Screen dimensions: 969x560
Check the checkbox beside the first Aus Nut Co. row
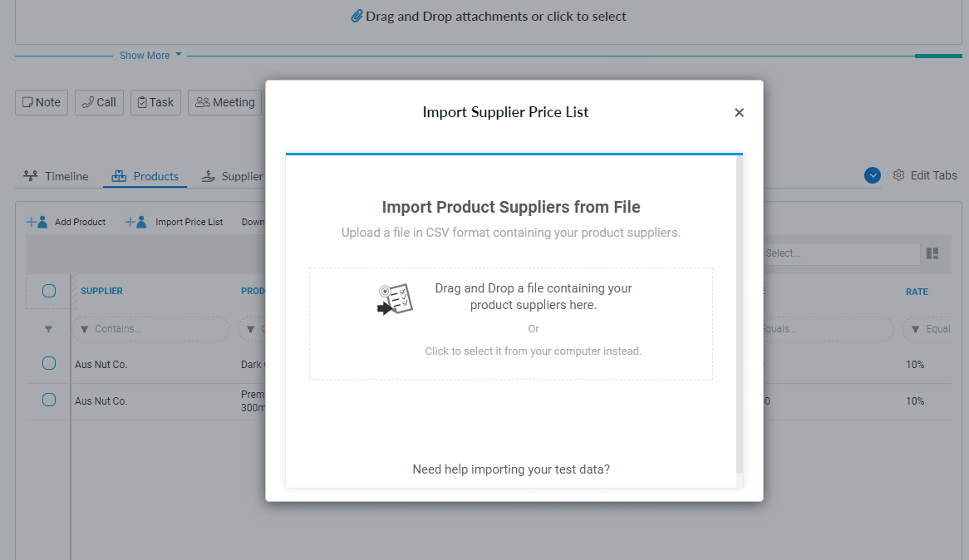[48, 363]
